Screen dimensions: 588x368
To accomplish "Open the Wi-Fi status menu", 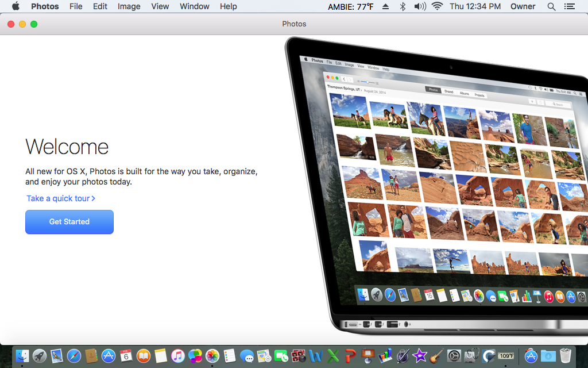I will point(437,6).
